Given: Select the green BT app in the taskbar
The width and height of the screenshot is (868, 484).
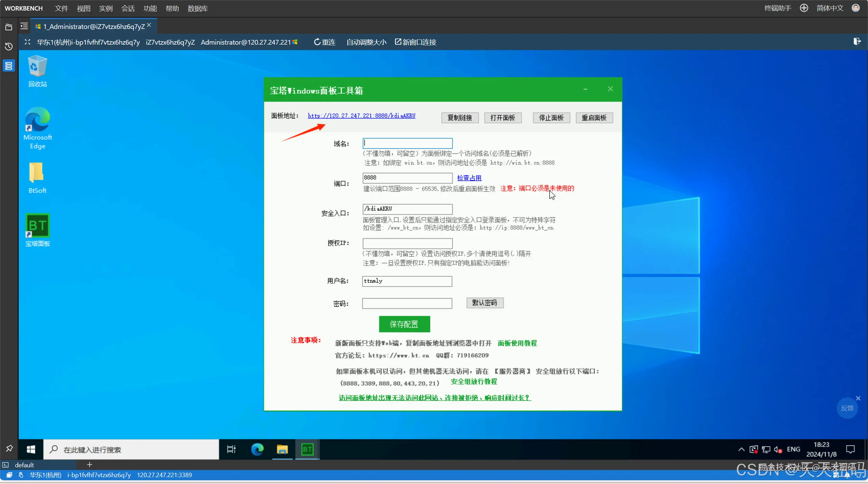Looking at the screenshot, I should pyautogui.click(x=307, y=449).
